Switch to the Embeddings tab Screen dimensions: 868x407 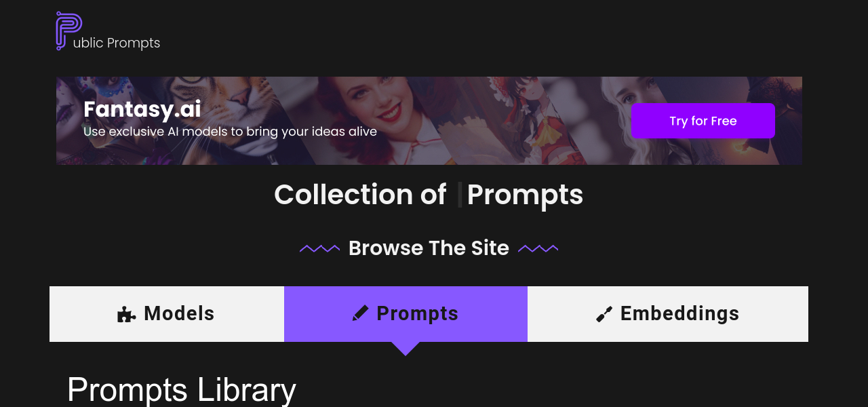point(668,314)
